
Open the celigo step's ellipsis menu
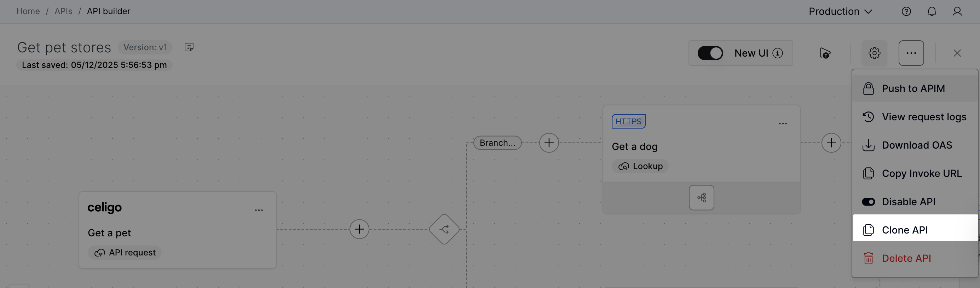pyautogui.click(x=259, y=210)
